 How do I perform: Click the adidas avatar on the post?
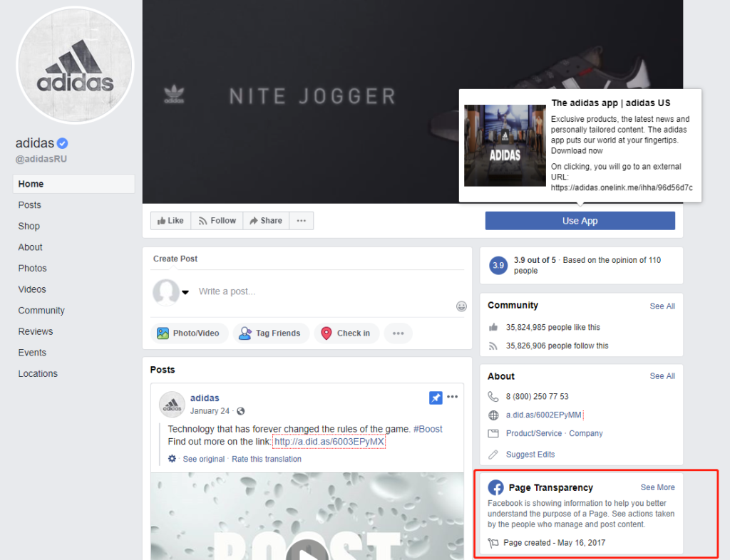(x=173, y=405)
